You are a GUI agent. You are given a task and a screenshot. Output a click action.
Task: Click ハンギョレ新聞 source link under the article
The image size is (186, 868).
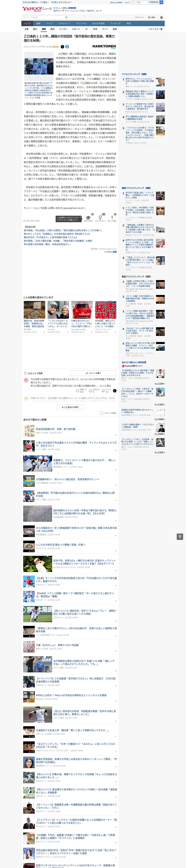(x=110, y=252)
